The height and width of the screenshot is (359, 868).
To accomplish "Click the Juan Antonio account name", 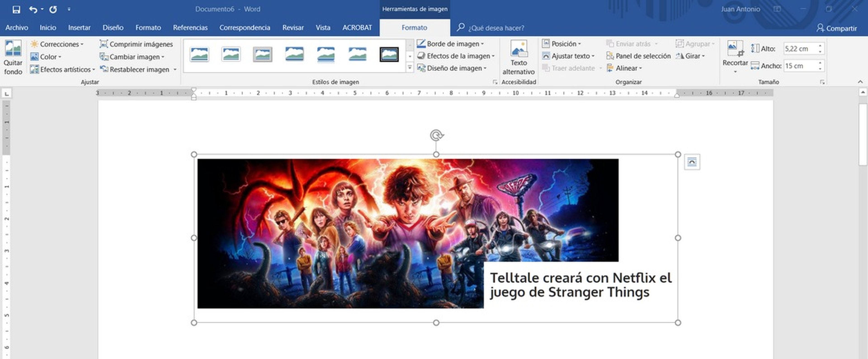I will tap(740, 9).
